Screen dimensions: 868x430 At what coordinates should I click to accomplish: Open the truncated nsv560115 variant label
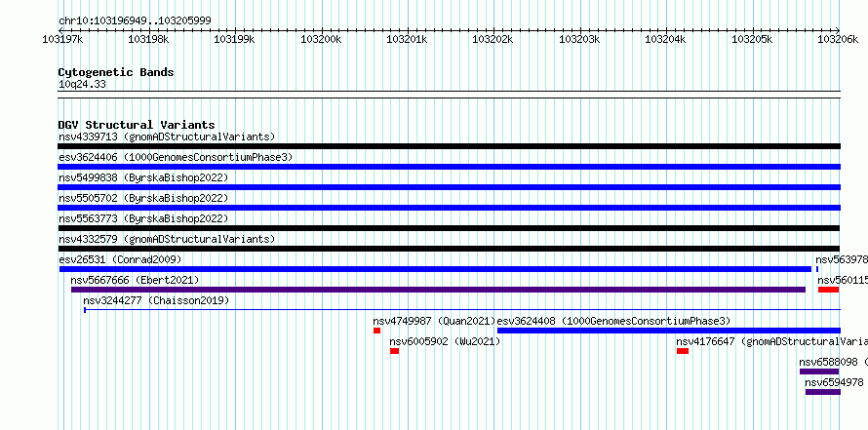(x=843, y=280)
